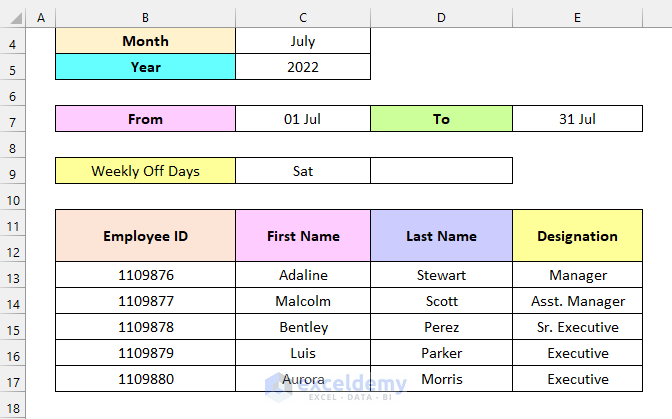672x419 pixels.
Task: Click the Sat weekly off cell
Action: pos(303,171)
